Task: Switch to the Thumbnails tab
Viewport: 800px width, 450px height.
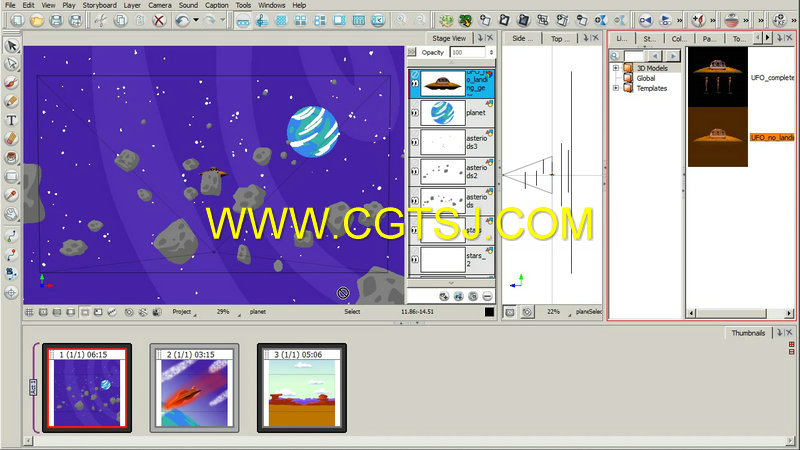Action: coord(748,333)
